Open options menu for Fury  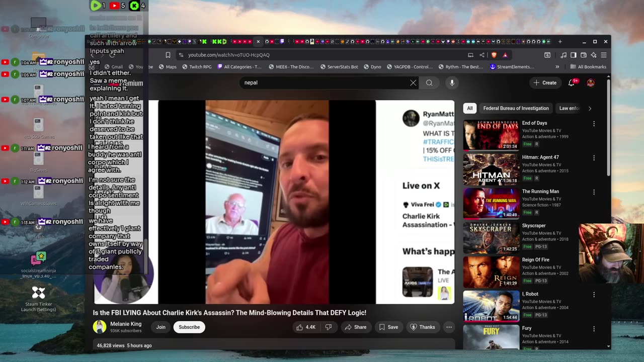[594, 329]
